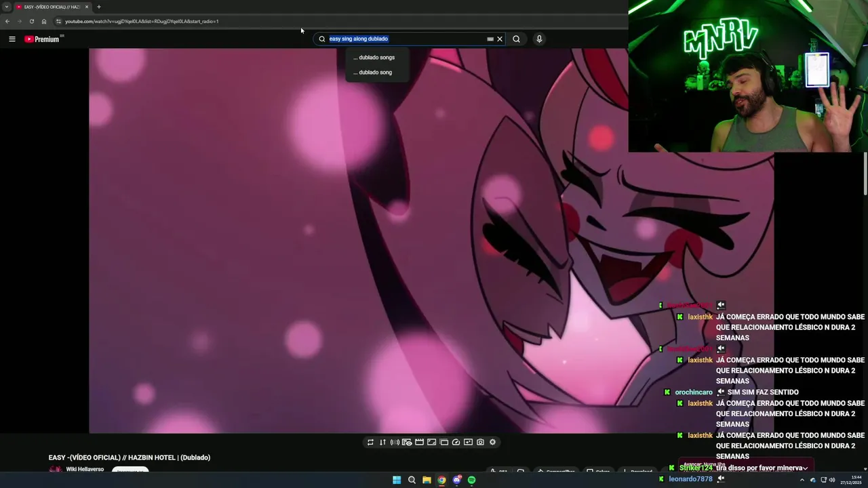Image resolution: width=868 pixels, height=488 pixels.
Task: Open the on-screen keyboard in search box
Action: (490, 39)
